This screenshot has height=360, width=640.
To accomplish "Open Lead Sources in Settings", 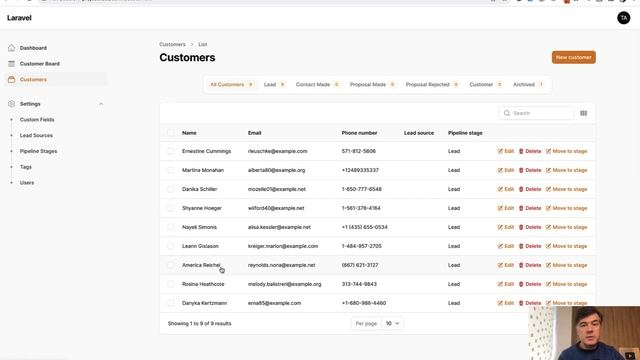I will (36, 135).
